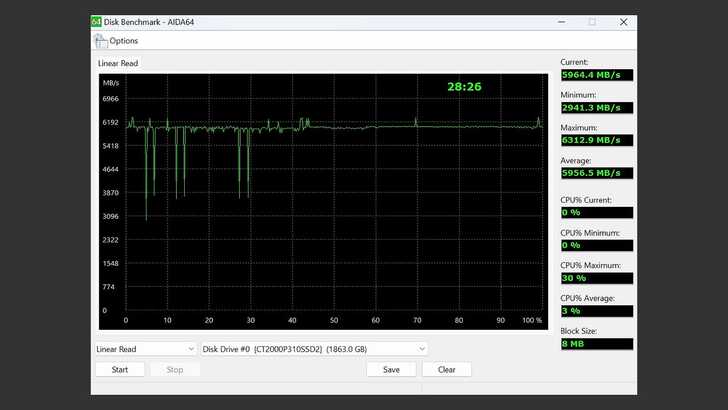Click the AIDA64 icon in title bar
The width and height of the screenshot is (728, 410).
tap(96, 21)
